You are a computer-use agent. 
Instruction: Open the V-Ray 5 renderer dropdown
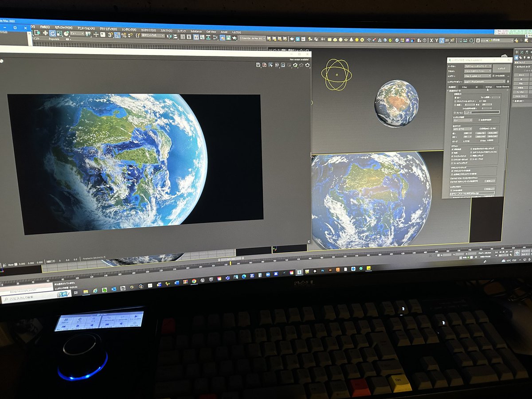coord(477,76)
